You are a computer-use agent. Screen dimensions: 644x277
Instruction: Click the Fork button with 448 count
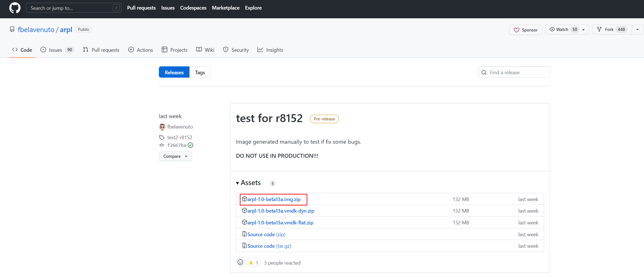pos(612,30)
